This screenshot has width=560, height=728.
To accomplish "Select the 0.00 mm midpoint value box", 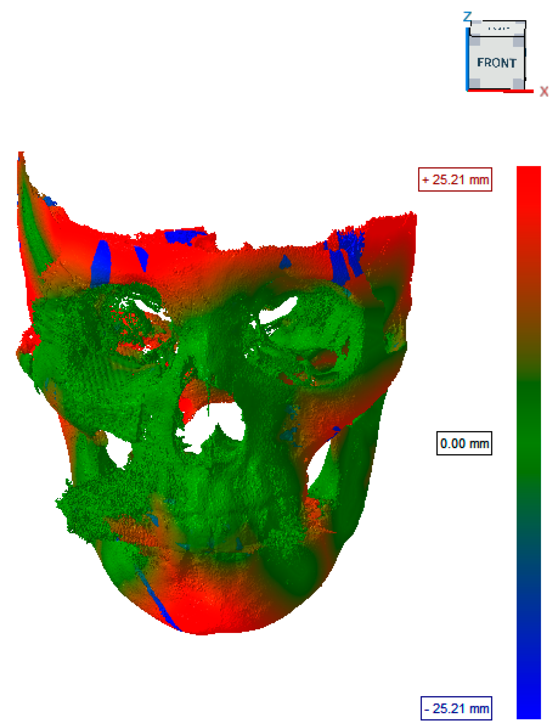I will click(464, 443).
